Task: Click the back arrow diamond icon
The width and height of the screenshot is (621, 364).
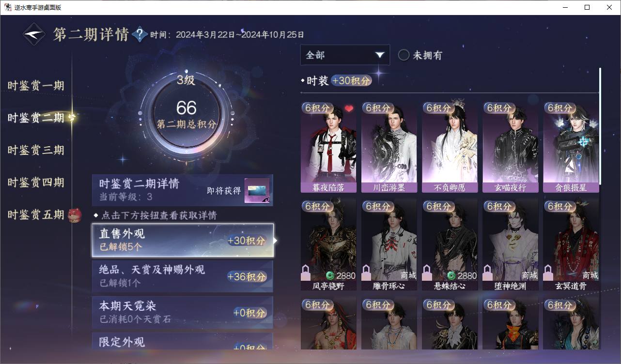Action: click(x=34, y=34)
